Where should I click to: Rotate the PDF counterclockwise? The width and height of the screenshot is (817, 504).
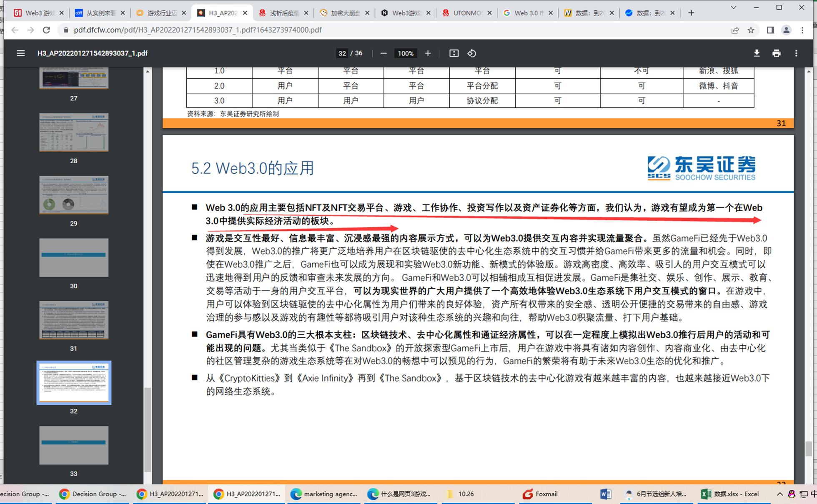(472, 53)
